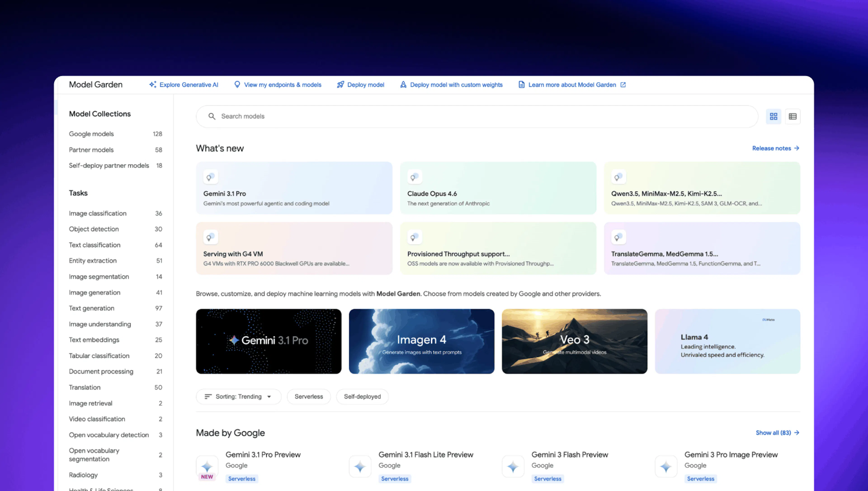868x491 pixels.
Task: Click the icon on TranslateGemma news card
Action: pos(619,237)
